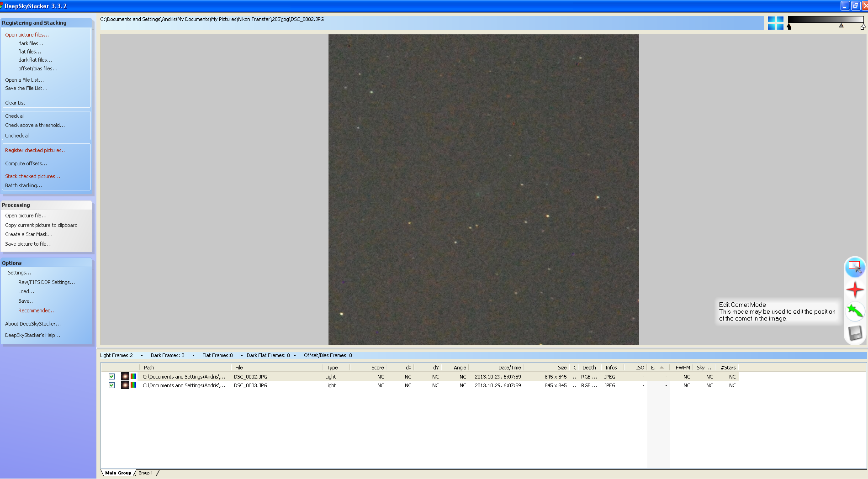
Task: Click Stack checked pictures
Action: point(32,176)
